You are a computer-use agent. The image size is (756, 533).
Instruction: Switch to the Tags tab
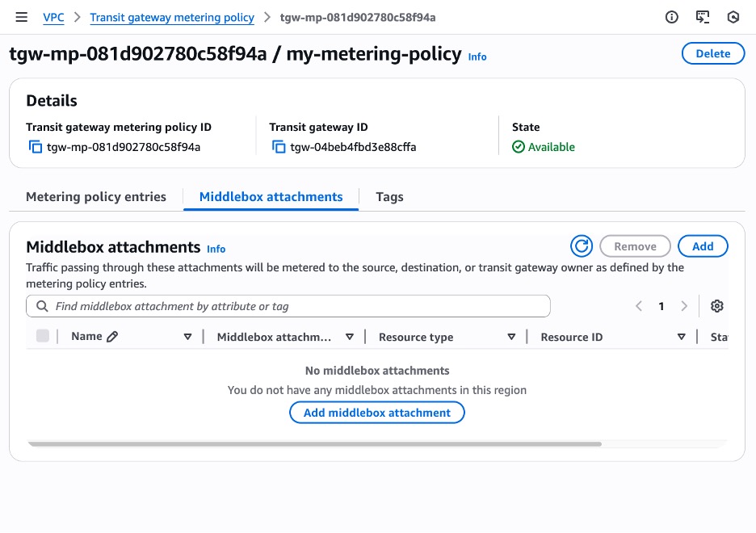coord(389,197)
